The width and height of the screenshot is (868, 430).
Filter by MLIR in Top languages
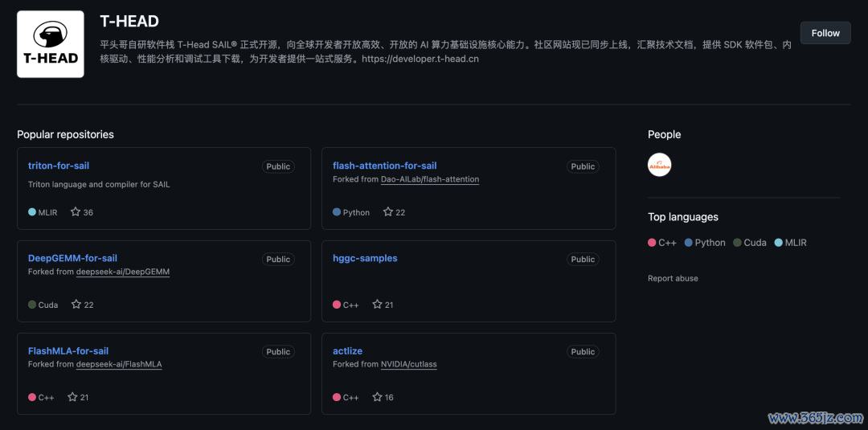point(791,243)
